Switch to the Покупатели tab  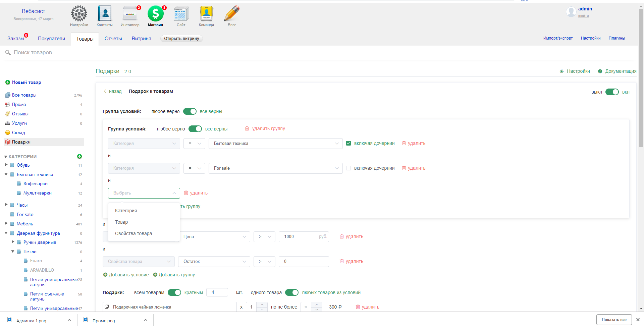[x=51, y=39]
